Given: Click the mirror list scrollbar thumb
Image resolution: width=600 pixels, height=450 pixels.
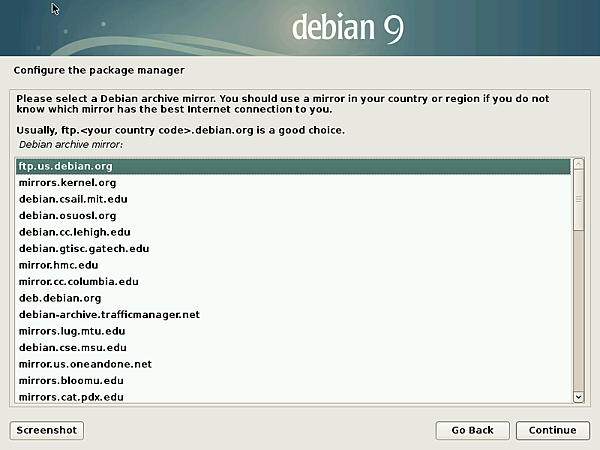Looking at the screenshot, I should tap(579, 200).
